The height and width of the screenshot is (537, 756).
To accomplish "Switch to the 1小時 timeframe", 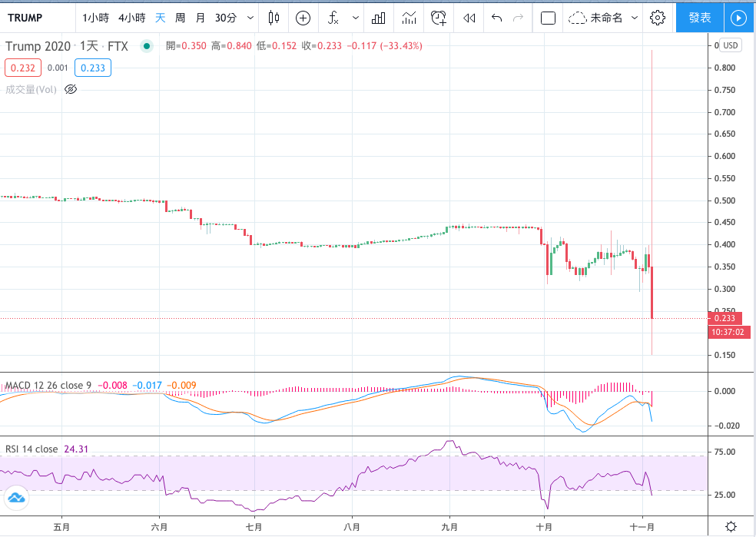I will [95, 18].
